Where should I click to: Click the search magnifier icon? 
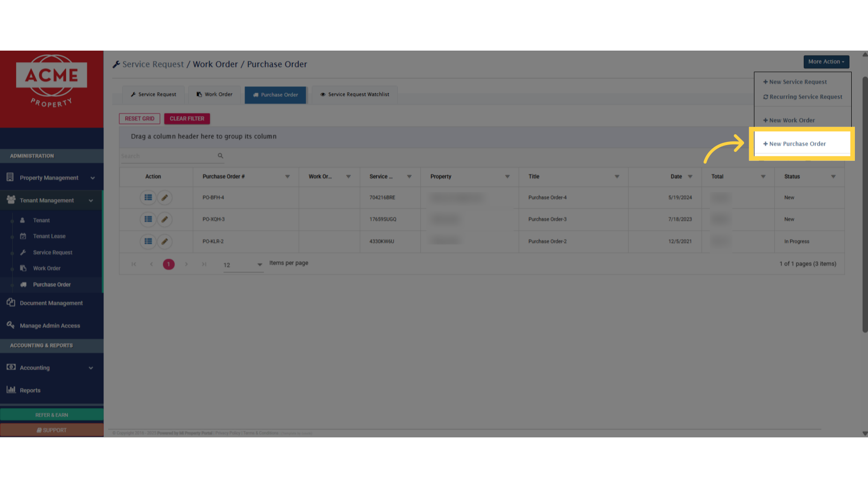220,155
